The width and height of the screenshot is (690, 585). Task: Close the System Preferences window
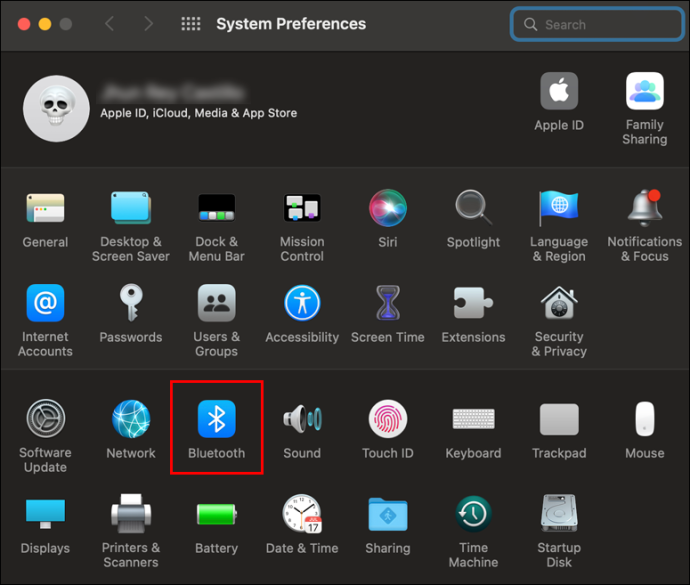pos(24,24)
